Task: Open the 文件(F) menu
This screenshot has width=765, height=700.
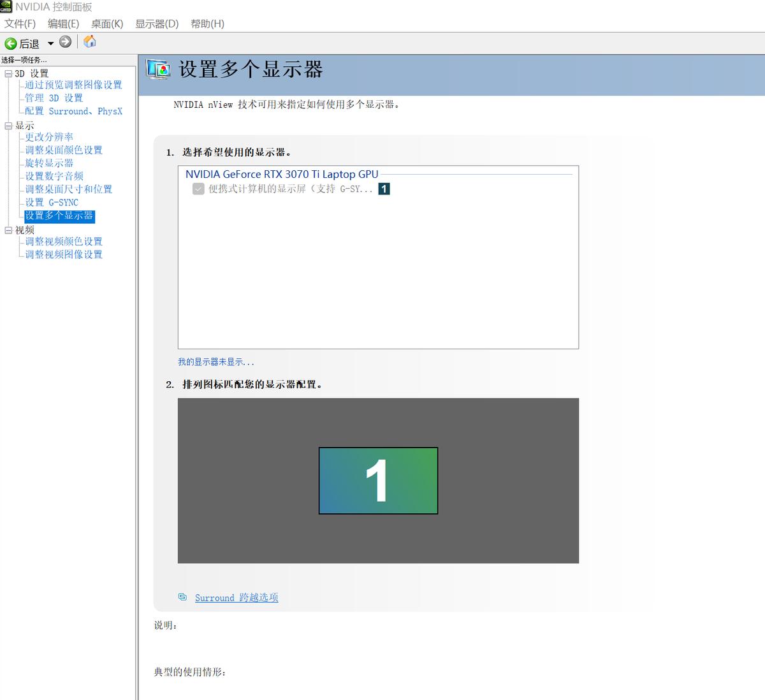Action: click(x=20, y=24)
